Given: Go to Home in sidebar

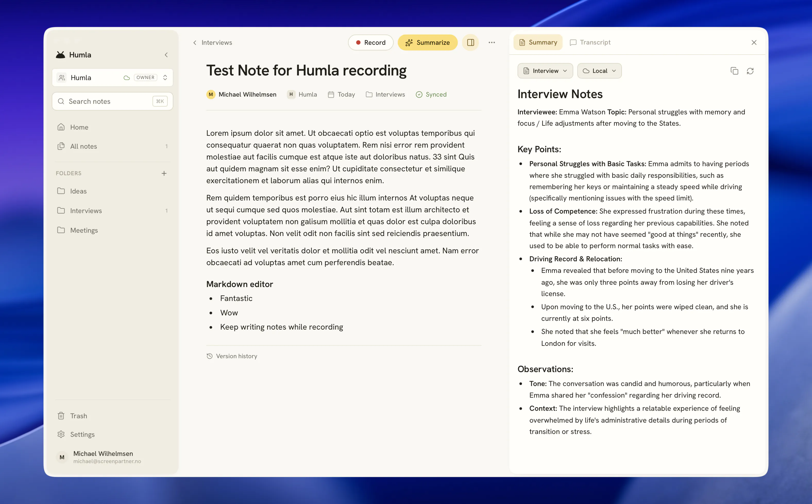Looking at the screenshot, I should 113,127.
